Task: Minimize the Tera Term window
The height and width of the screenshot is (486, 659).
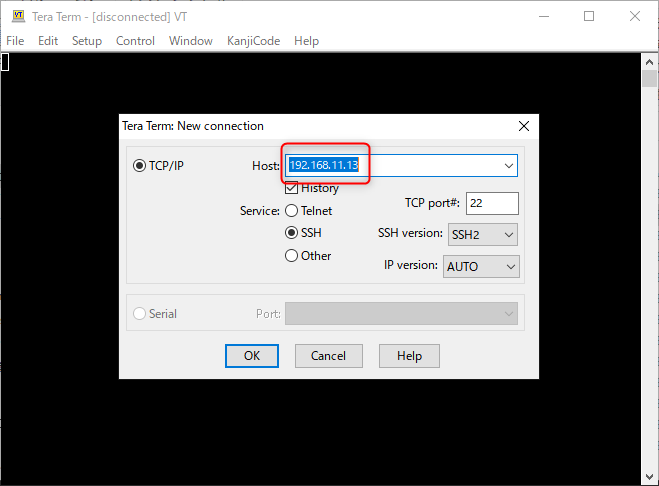Action: (x=543, y=16)
